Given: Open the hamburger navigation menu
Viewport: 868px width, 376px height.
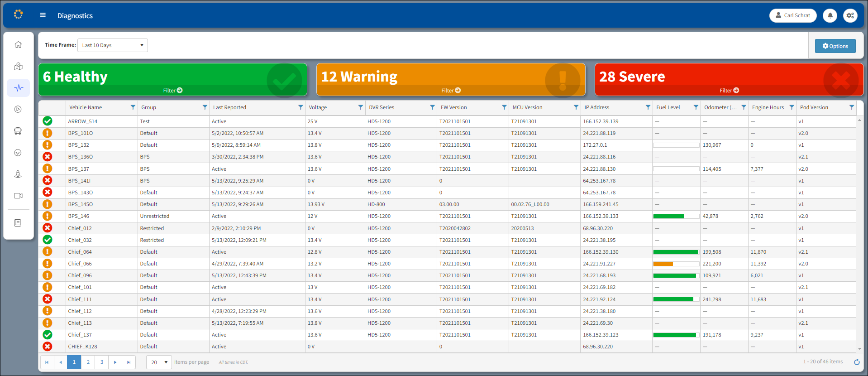Looking at the screenshot, I should [x=43, y=15].
